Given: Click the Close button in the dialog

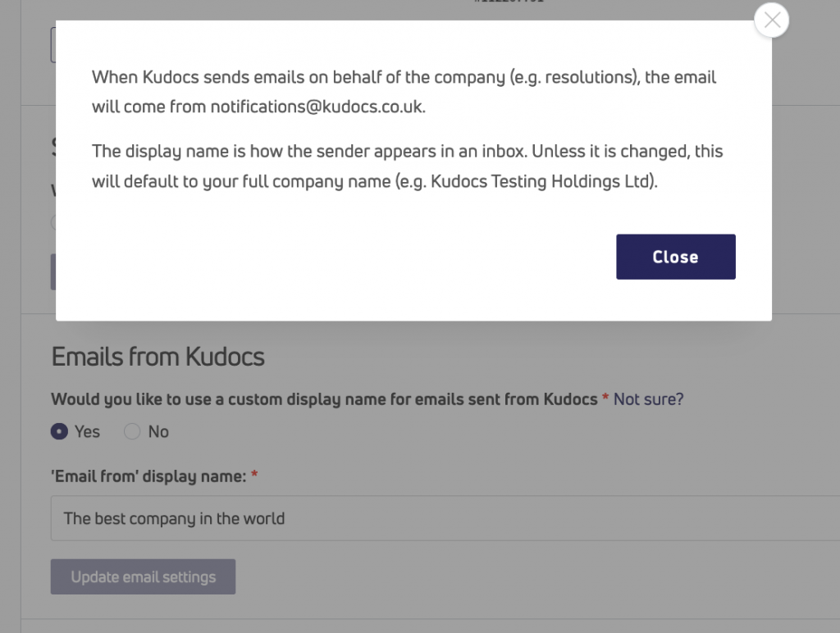Looking at the screenshot, I should 676,257.
